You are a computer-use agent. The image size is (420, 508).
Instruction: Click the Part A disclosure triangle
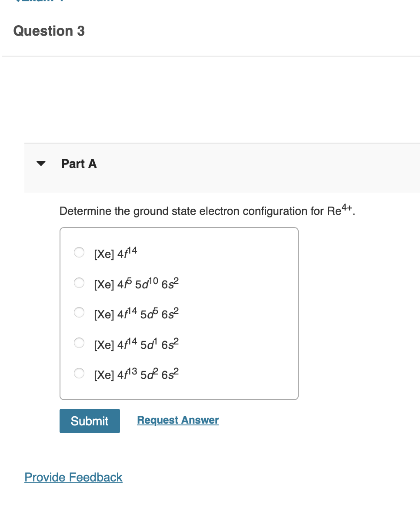pyautogui.click(x=40, y=164)
